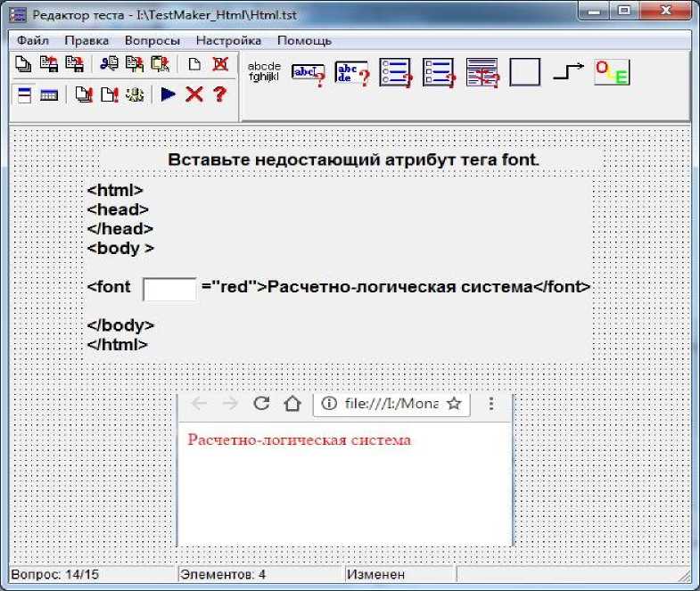Click the blank attribute input after <font
The width and height of the screenshot is (700, 591).
click(169, 289)
